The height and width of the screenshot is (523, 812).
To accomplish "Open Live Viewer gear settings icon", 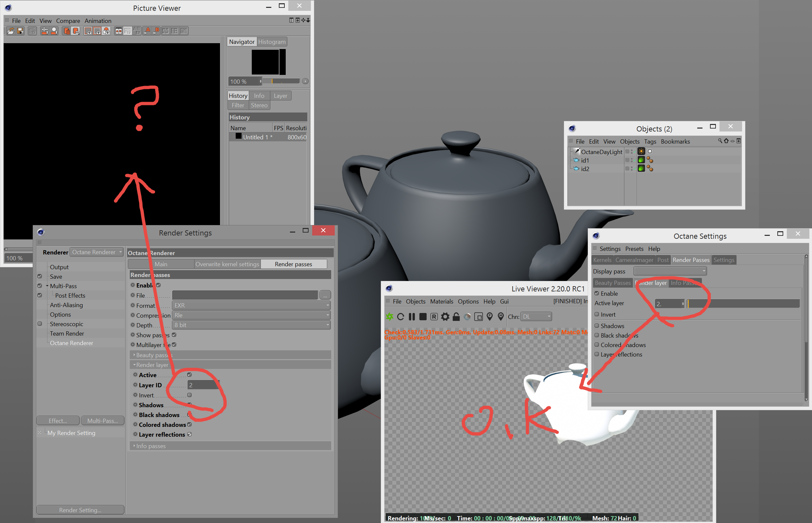I will click(x=445, y=317).
